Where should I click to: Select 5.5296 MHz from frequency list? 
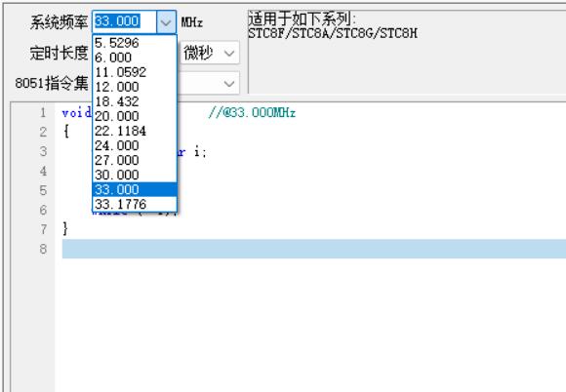(135, 43)
